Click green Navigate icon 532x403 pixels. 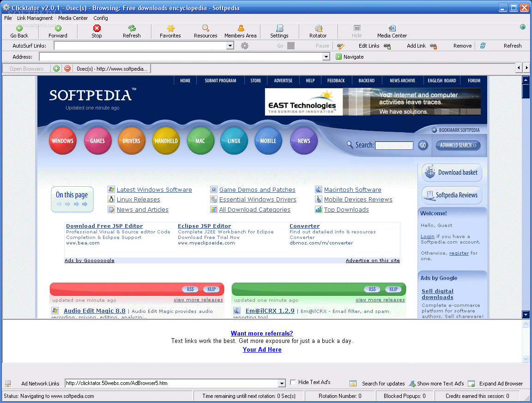click(x=338, y=57)
